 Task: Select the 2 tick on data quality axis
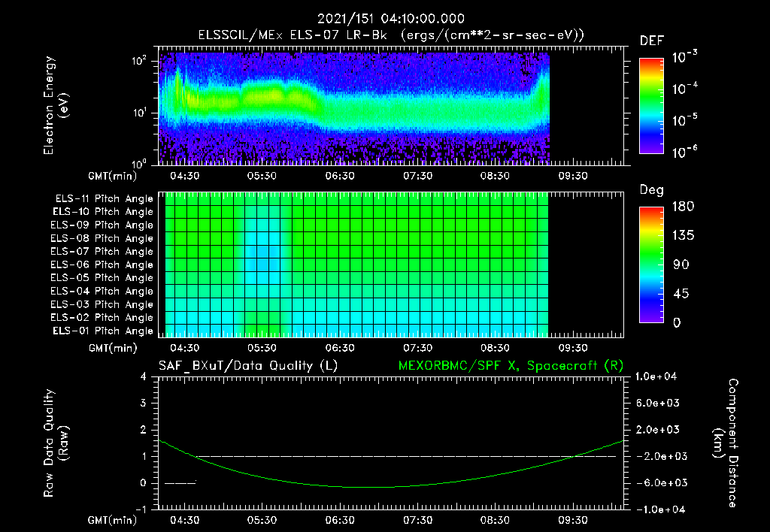(x=143, y=430)
